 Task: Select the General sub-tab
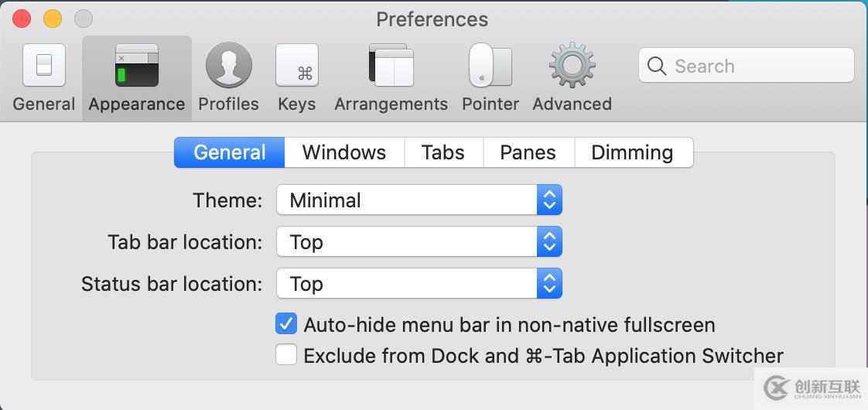[x=230, y=152]
